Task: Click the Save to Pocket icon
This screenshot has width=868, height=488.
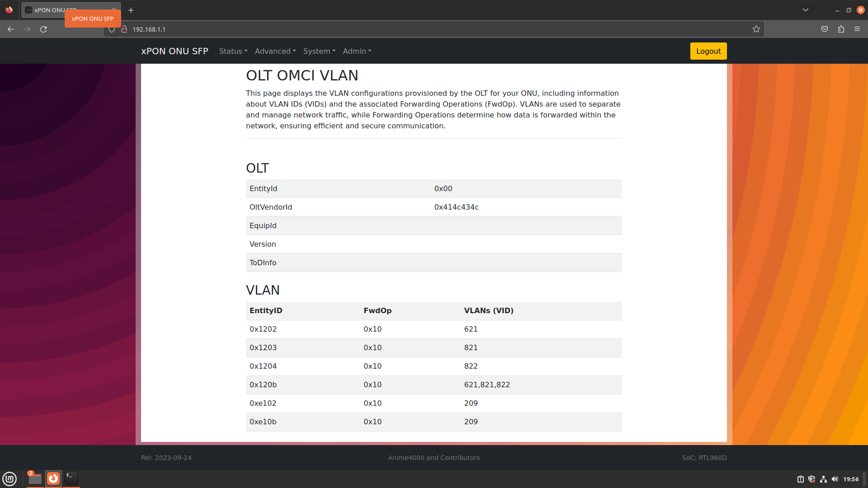Action: (825, 29)
